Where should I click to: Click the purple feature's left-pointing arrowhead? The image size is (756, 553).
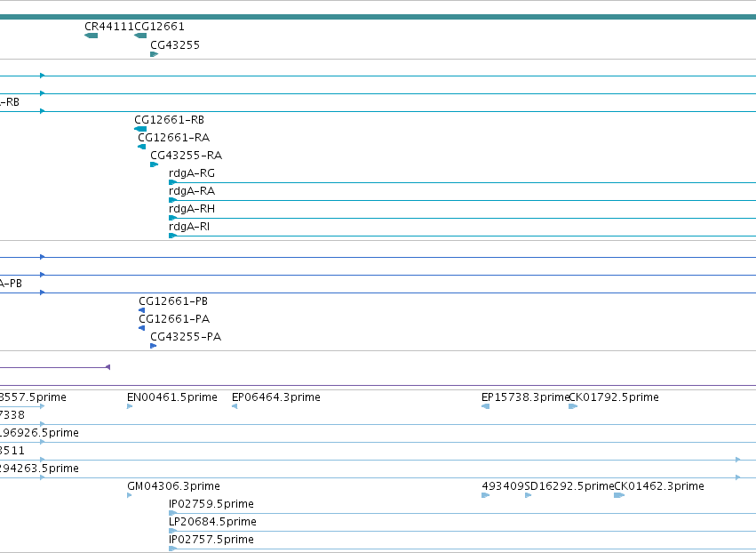pos(108,367)
